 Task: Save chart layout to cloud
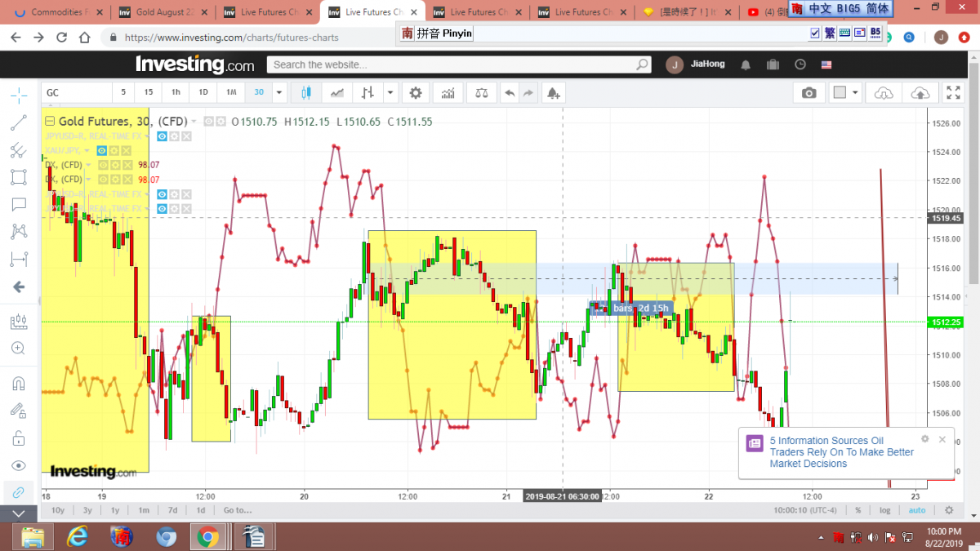coord(920,93)
